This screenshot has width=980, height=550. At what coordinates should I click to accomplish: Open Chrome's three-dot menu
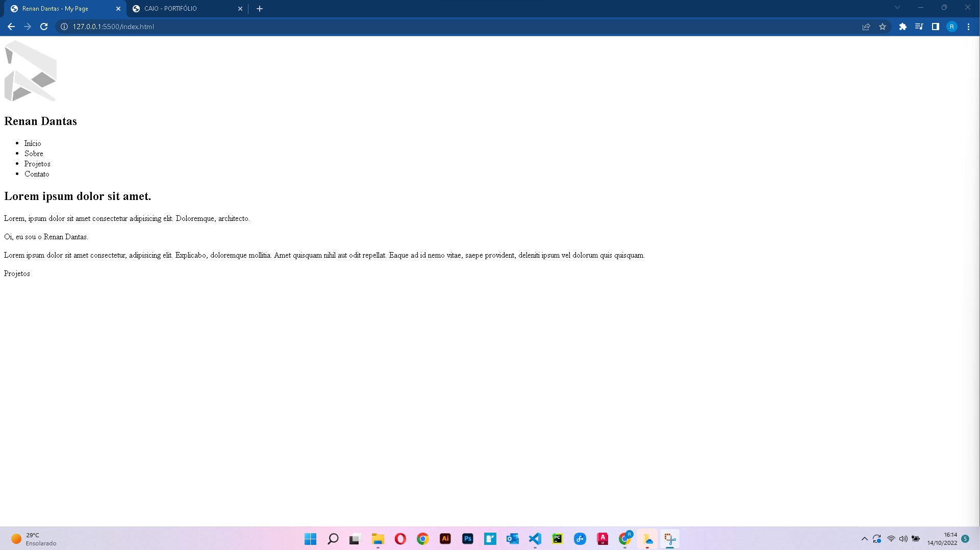tap(968, 27)
